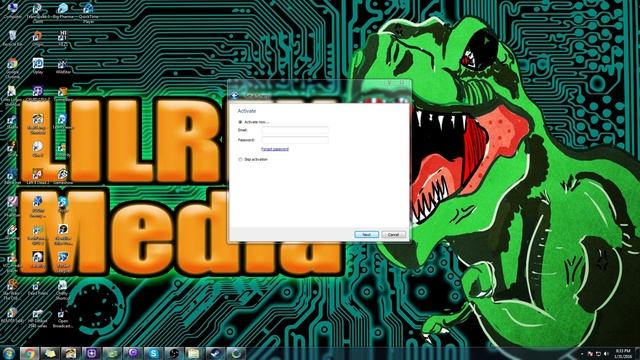Open the black OBS taskbar icon
The height and width of the screenshot is (360, 640).
[x=174, y=353]
